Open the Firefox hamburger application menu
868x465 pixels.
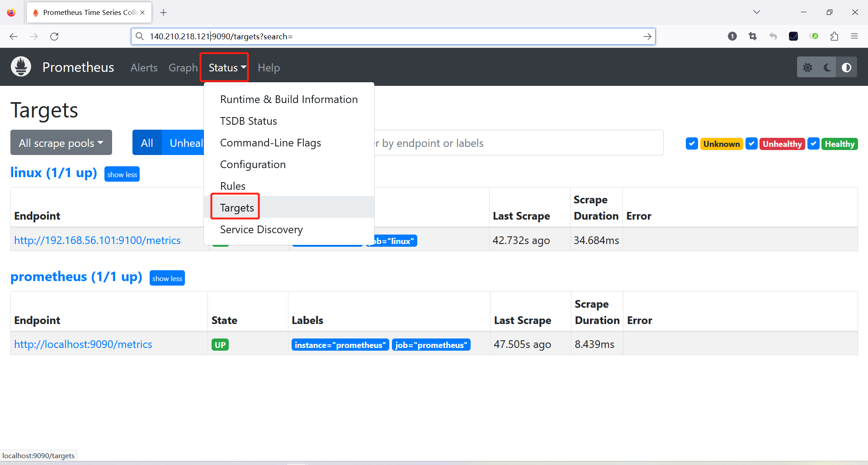pos(854,37)
